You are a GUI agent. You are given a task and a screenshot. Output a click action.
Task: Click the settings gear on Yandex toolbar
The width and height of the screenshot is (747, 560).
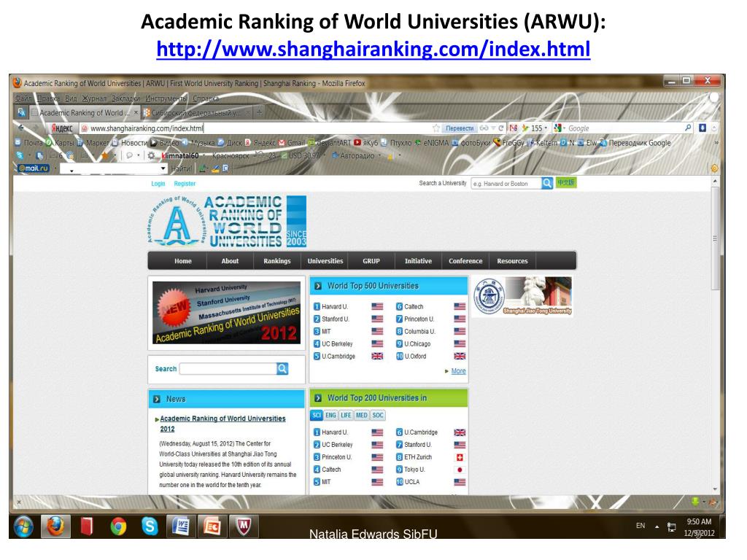click(152, 156)
